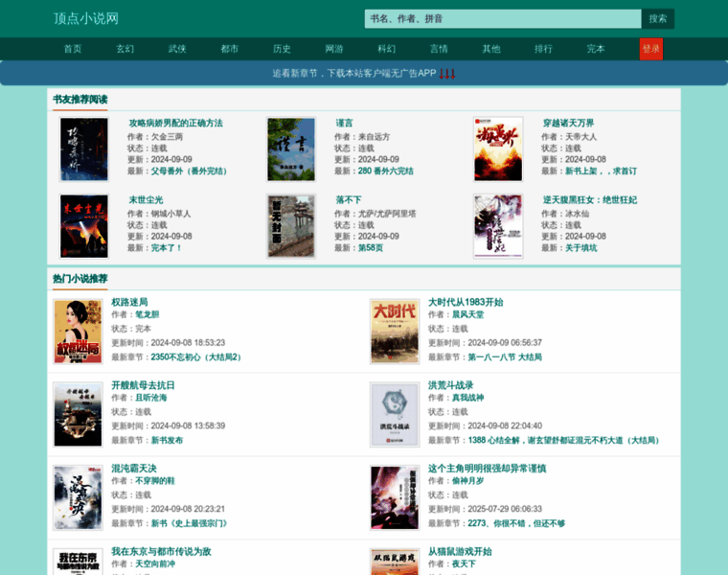Open the 其他 category
728x575 pixels.
click(491, 49)
